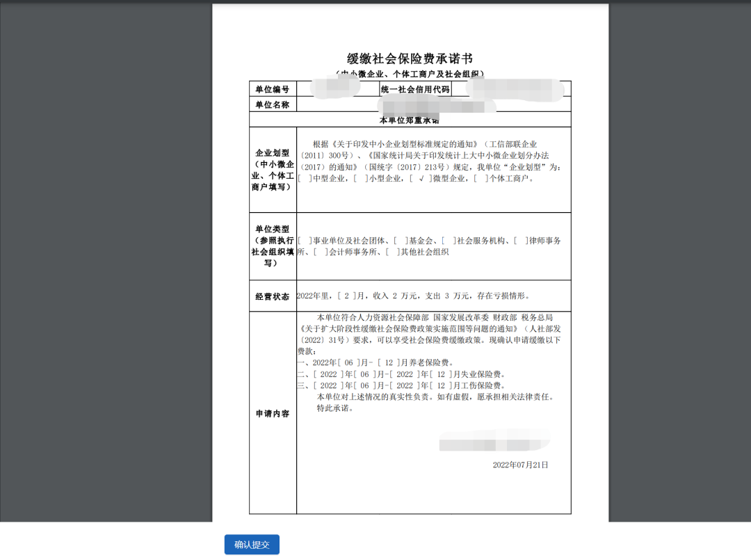The height and width of the screenshot is (560, 751).
Task: Check the 律师事务所 checkbox
Action: (x=520, y=241)
